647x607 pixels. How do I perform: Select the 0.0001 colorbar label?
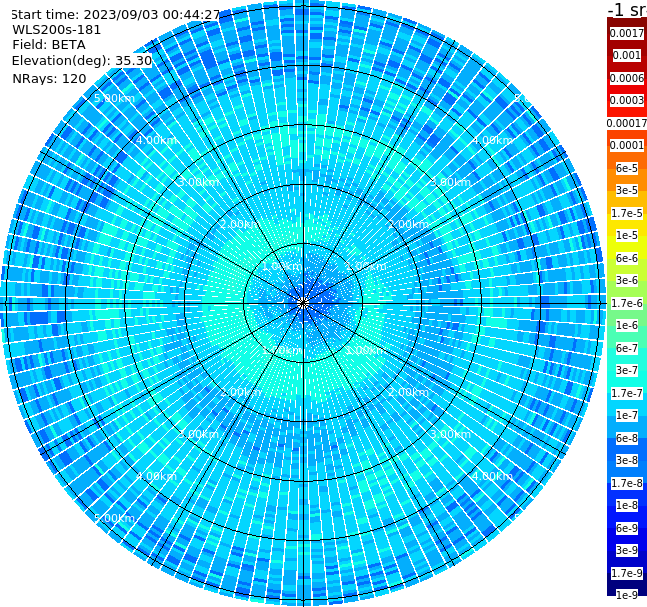[627, 145]
